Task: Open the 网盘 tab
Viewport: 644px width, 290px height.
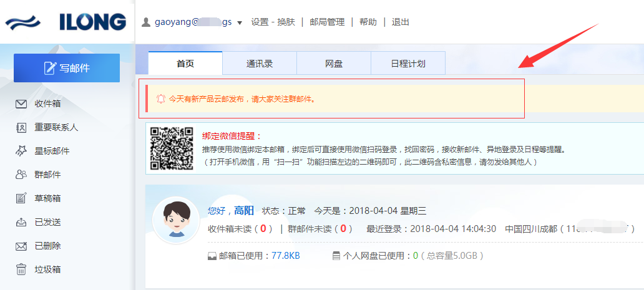Action: tap(334, 64)
